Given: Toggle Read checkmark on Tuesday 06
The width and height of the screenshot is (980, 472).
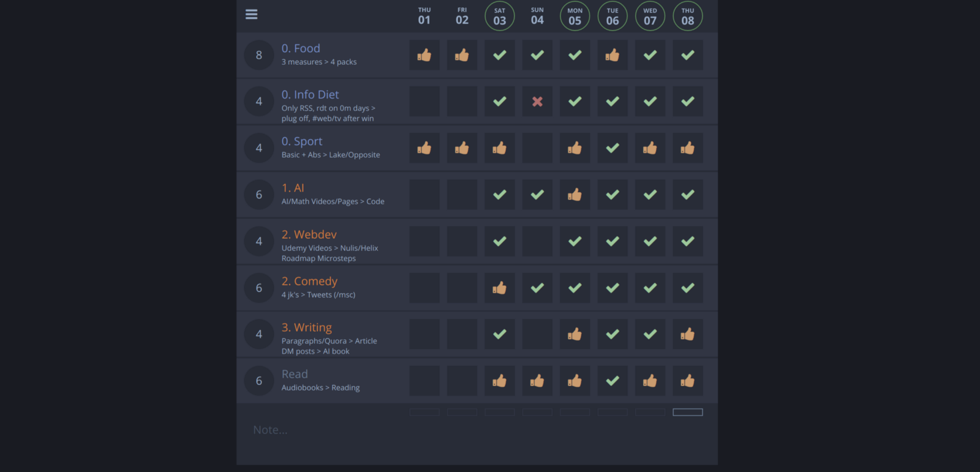Looking at the screenshot, I should click(x=612, y=381).
